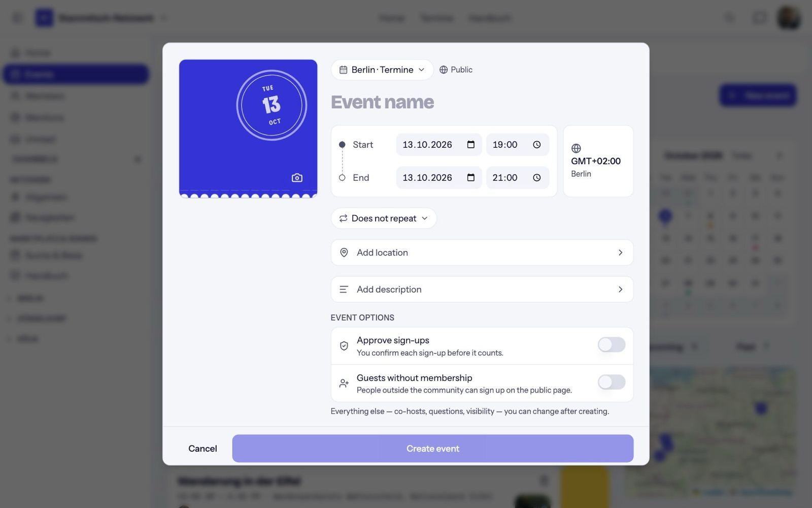Click the end time 21:00 field
The image size is (812, 508).
pos(518,178)
